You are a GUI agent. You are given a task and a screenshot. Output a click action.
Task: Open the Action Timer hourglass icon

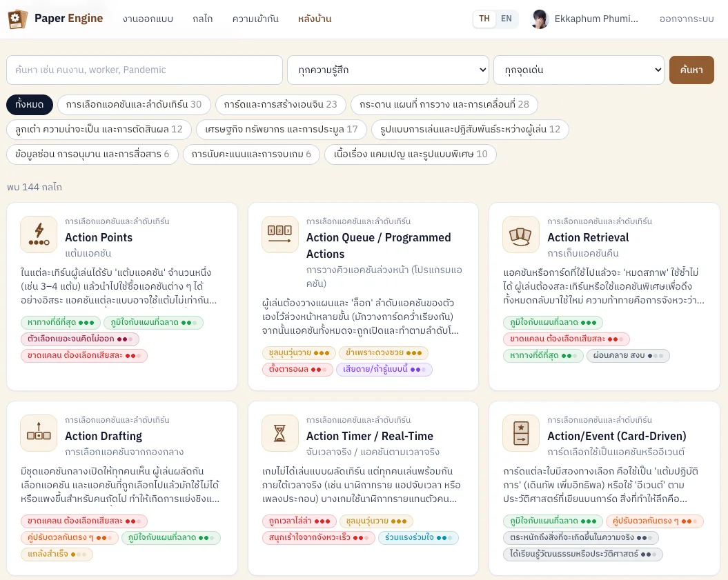point(280,433)
